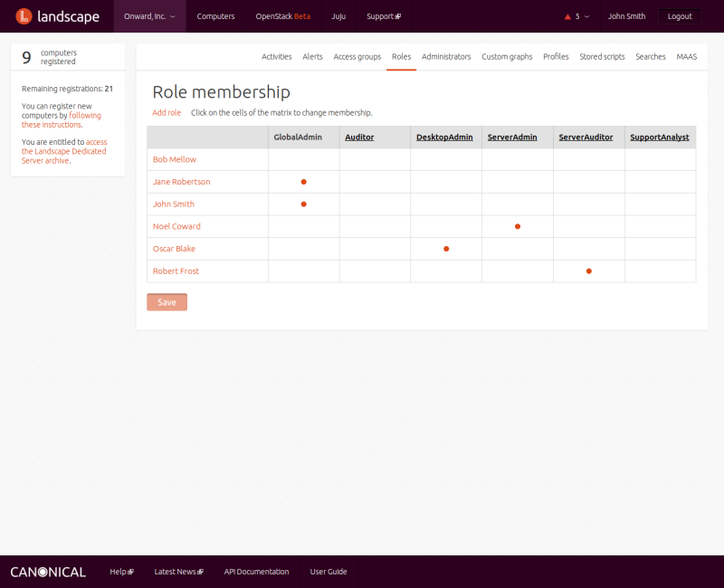Toggle John Smith's GlobalAdmin membership dot
724x588 pixels.
(x=304, y=204)
